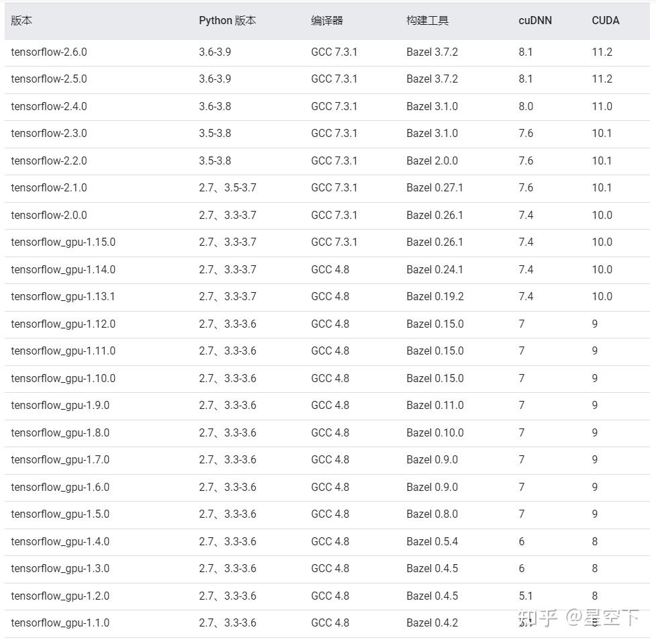This screenshot has height=644, width=656.
Task: Select the tensorflow-2.0.0 cell
Action: pyautogui.click(x=49, y=215)
